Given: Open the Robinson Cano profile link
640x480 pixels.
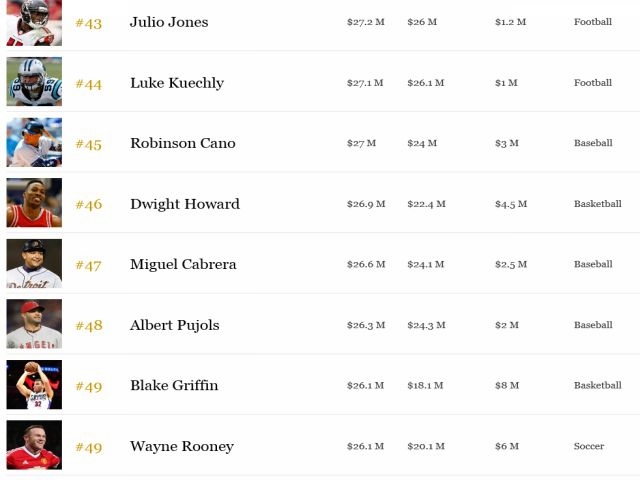Looking at the screenshot, I should tap(183, 143).
